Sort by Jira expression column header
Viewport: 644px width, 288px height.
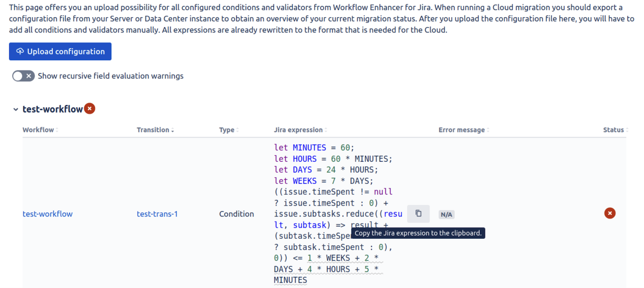pyautogui.click(x=300, y=130)
